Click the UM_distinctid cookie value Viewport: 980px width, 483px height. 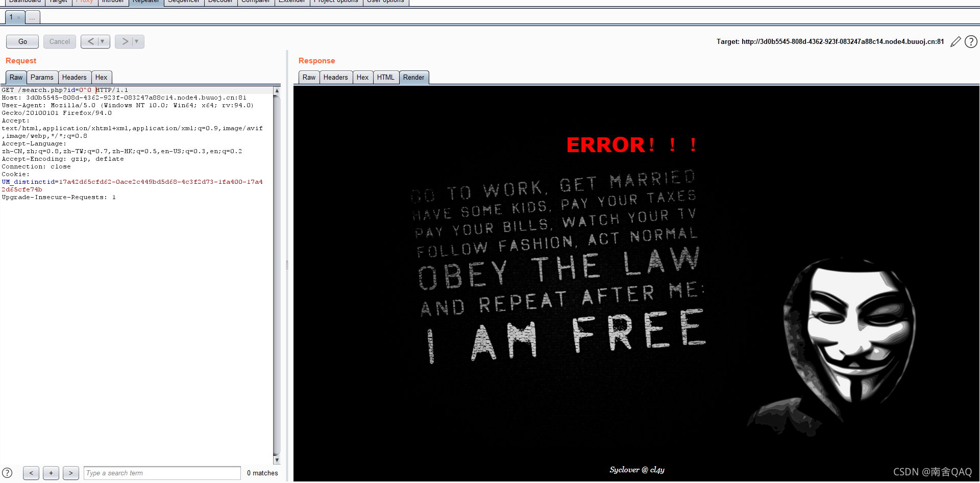click(132, 186)
